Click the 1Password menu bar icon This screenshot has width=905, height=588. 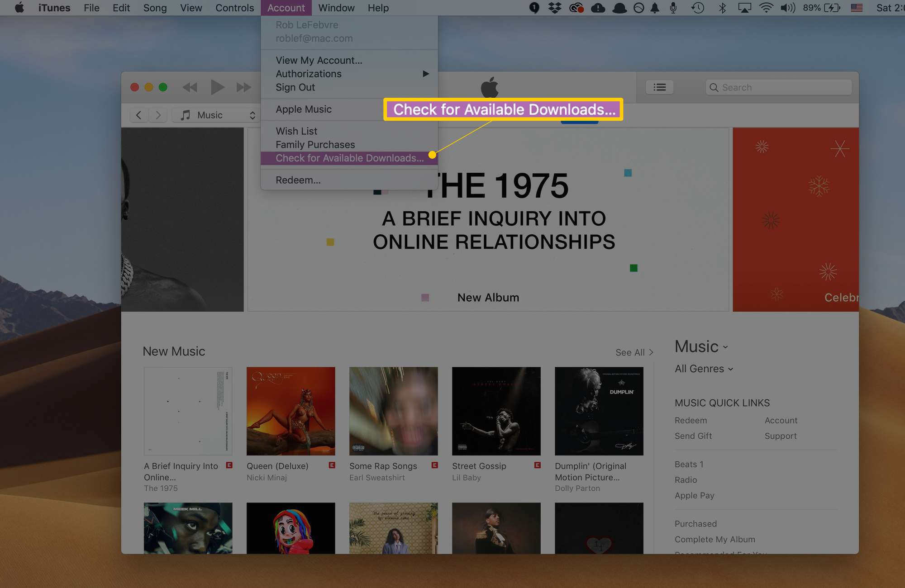click(x=534, y=8)
